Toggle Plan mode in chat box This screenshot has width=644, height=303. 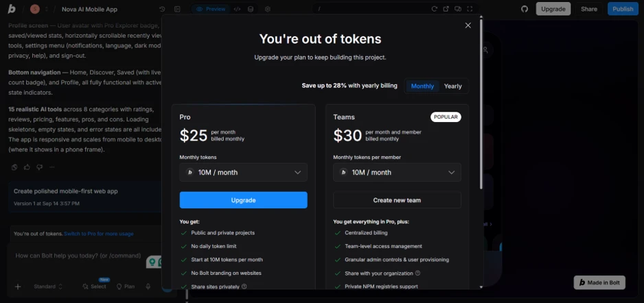[x=126, y=287]
